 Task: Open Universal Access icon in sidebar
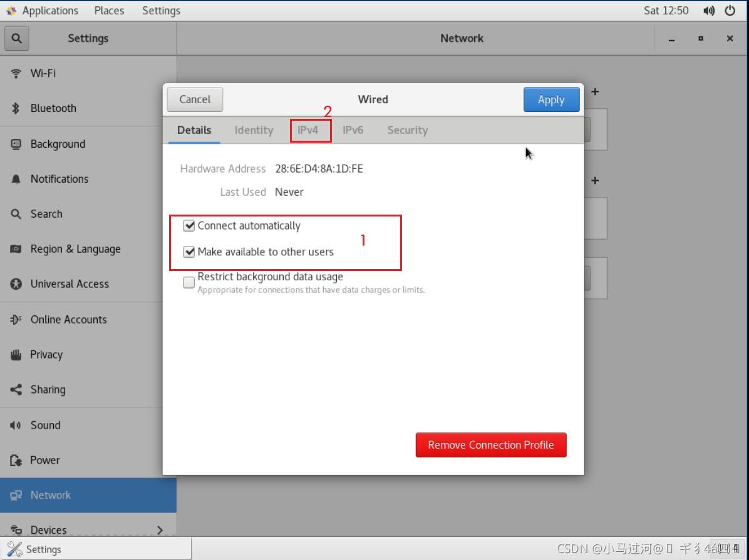(16, 284)
